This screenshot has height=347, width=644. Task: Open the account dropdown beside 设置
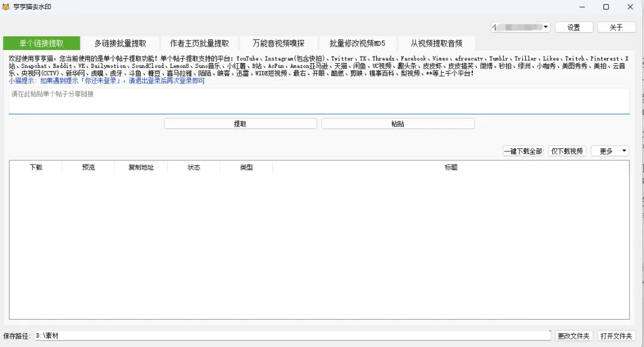pos(521,27)
